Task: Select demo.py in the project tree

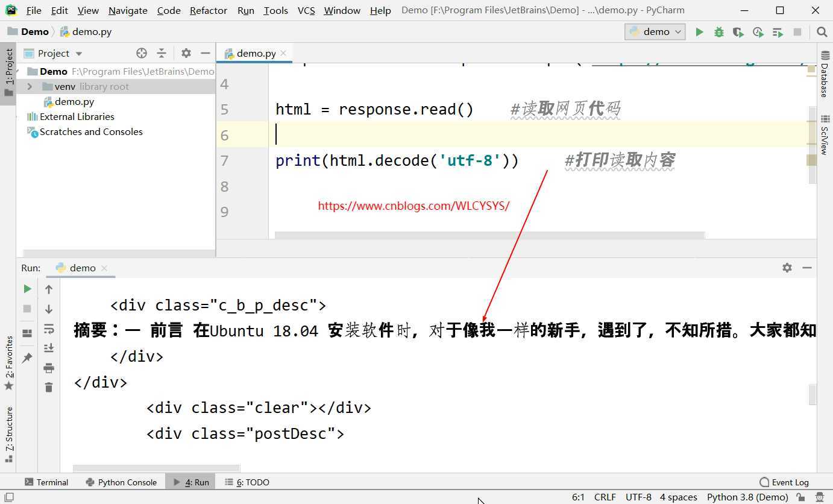Action: point(74,102)
